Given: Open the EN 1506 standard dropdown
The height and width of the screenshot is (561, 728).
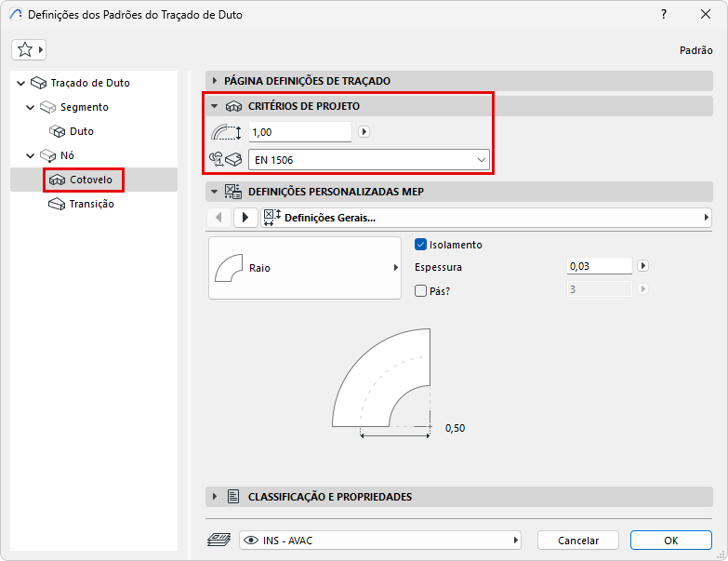Looking at the screenshot, I should [x=369, y=160].
